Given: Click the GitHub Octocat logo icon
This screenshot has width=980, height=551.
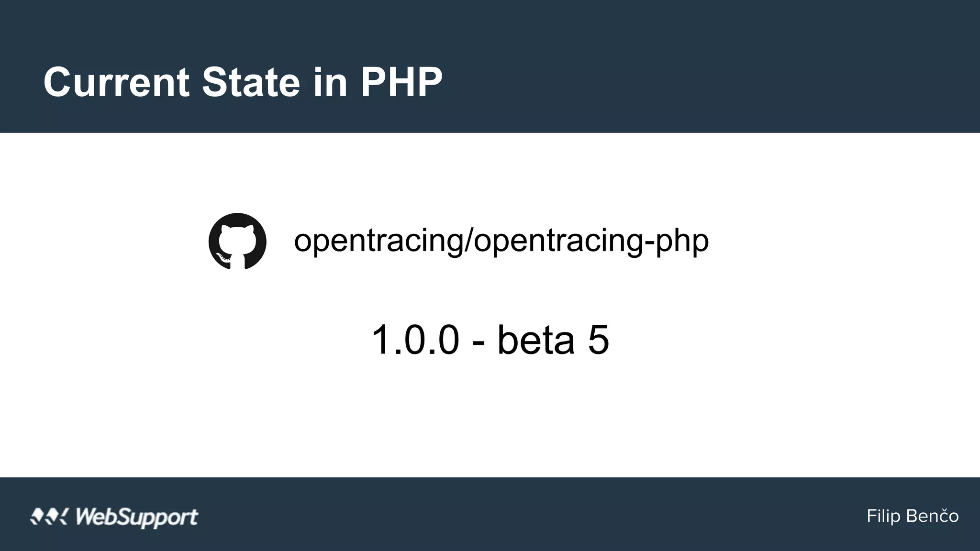Looking at the screenshot, I should click(237, 241).
